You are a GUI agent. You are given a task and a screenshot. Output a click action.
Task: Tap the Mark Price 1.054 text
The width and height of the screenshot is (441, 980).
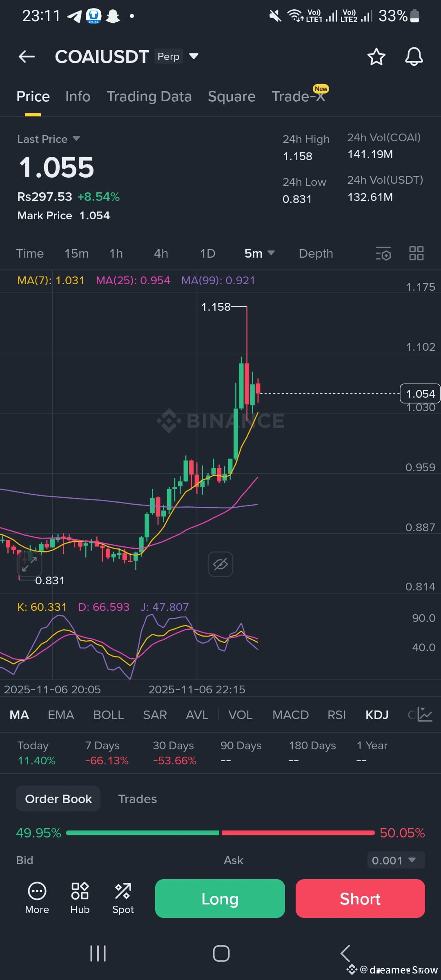[63, 216]
